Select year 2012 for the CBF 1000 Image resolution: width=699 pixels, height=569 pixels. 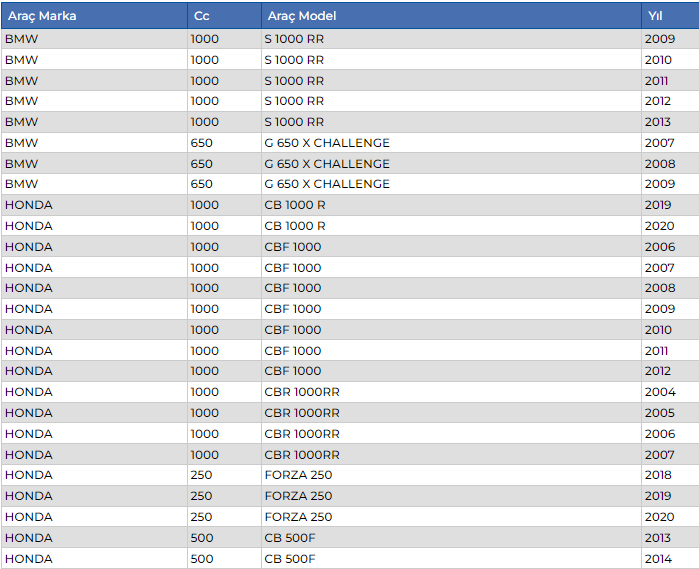[659, 371]
